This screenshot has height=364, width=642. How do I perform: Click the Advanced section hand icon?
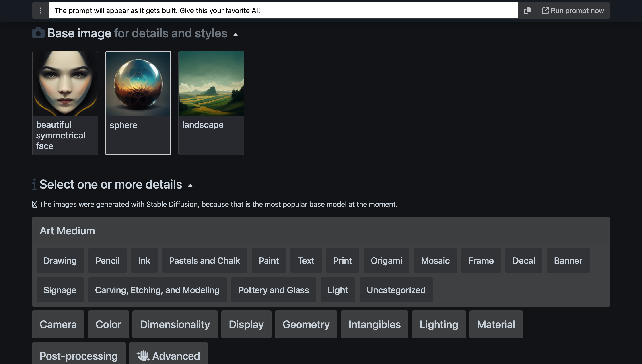click(x=142, y=355)
